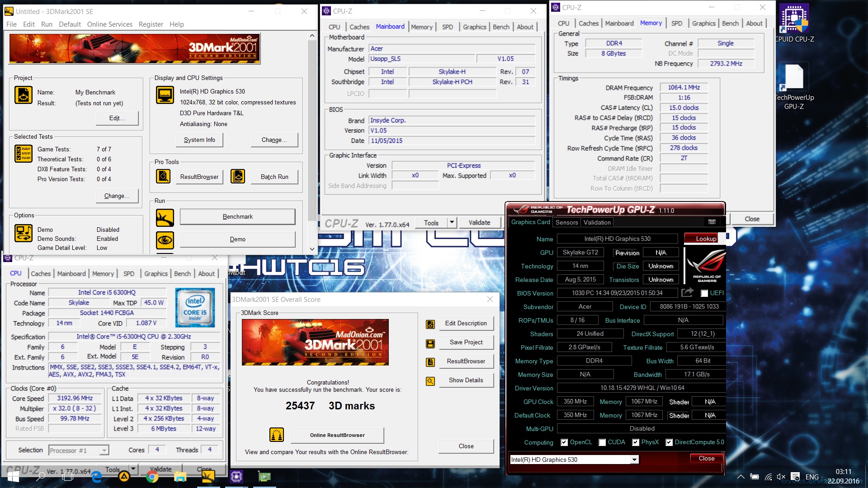The width and height of the screenshot is (868, 488).
Task: Click the 3DMark2001 taskbar icon
Action: point(208,477)
